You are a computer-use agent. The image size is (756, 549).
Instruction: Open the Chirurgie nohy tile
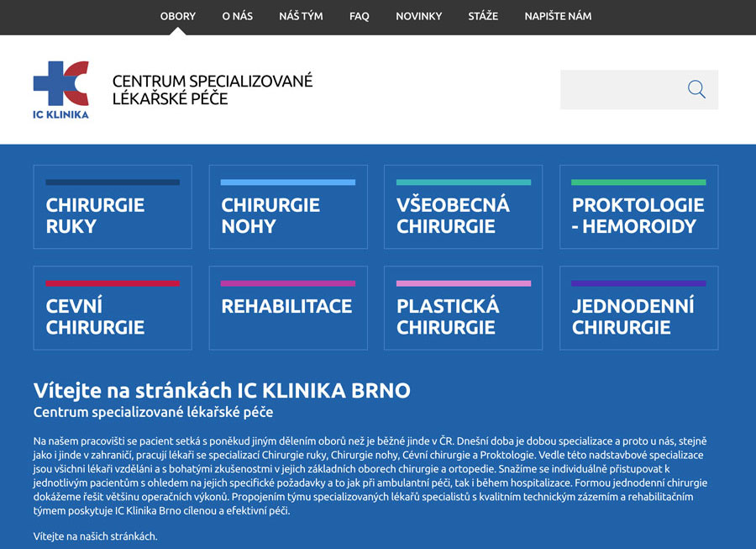(x=288, y=207)
